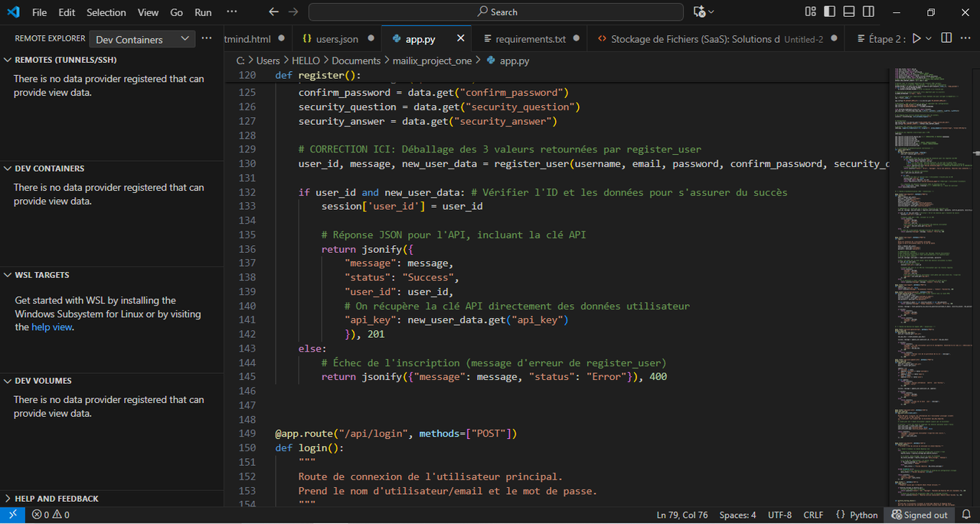Click session['user_id'] code line
This screenshot has width=980, height=524.
(402, 206)
